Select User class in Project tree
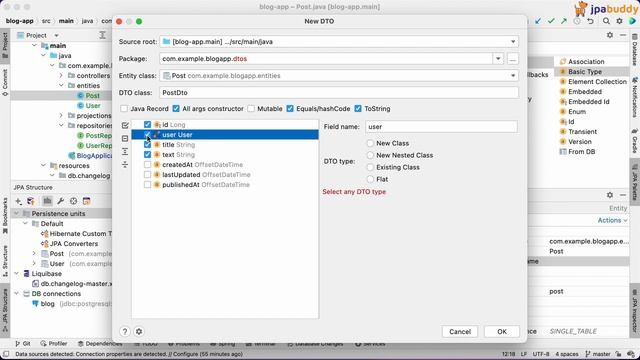The height and width of the screenshot is (360, 640). (93, 106)
